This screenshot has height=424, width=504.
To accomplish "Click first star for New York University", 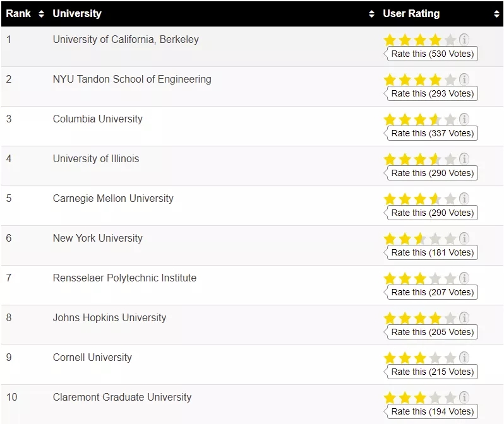I will pyautogui.click(x=390, y=239).
